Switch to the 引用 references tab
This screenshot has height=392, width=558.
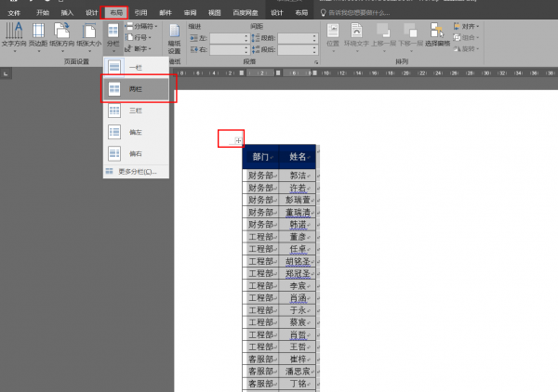click(140, 13)
